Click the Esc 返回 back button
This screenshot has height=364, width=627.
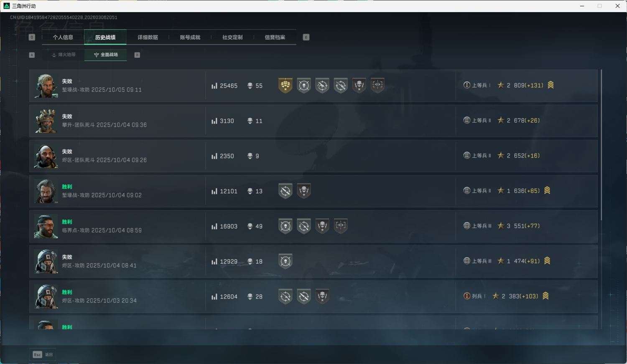[43, 354]
